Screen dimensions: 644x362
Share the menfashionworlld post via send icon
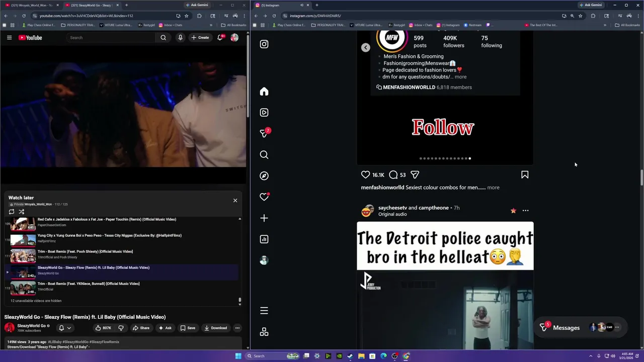tap(415, 174)
